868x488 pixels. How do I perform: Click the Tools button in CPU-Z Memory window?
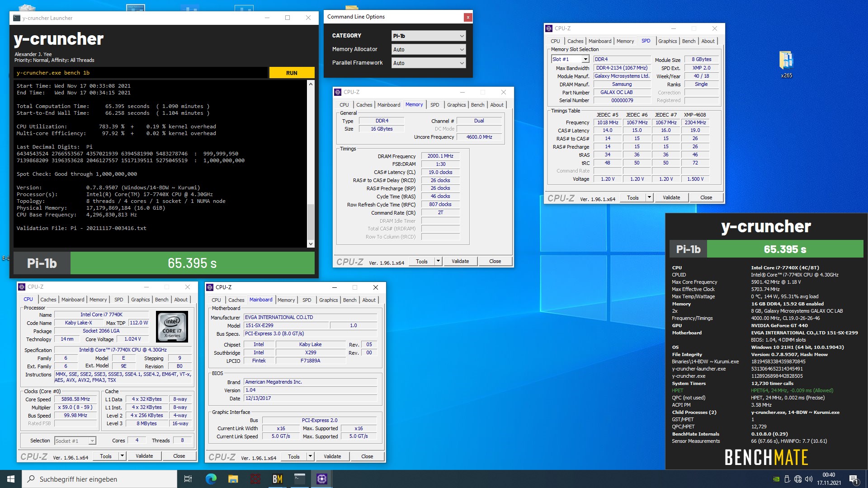pos(422,261)
